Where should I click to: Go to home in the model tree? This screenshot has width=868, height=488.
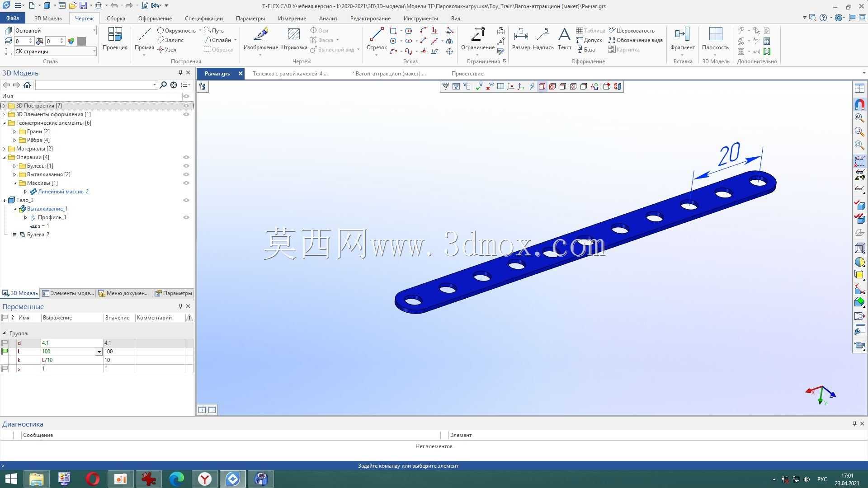click(27, 85)
